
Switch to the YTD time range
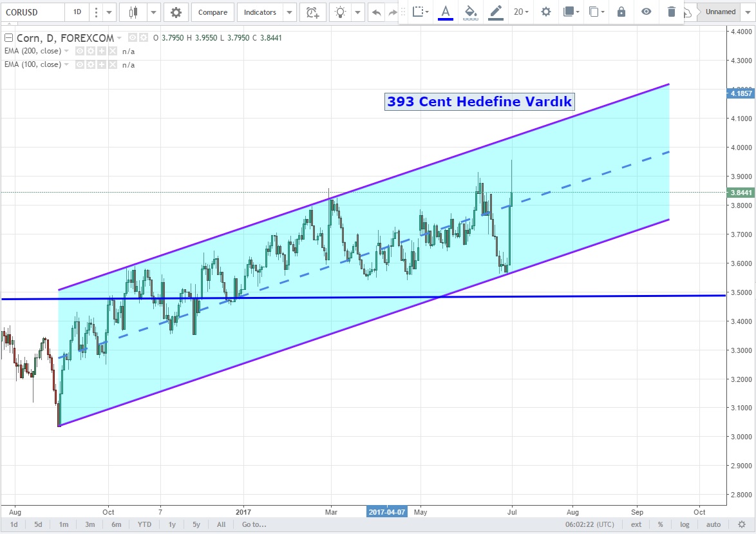(144, 524)
